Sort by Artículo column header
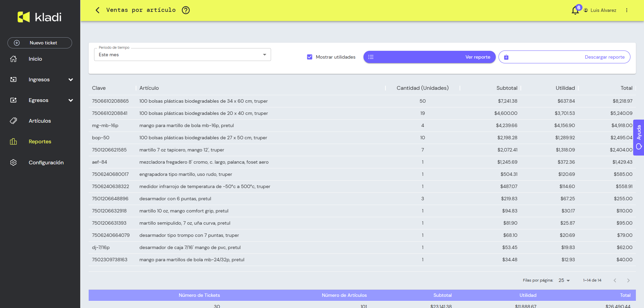The width and height of the screenshot is (644, 308). coord(149,88)
